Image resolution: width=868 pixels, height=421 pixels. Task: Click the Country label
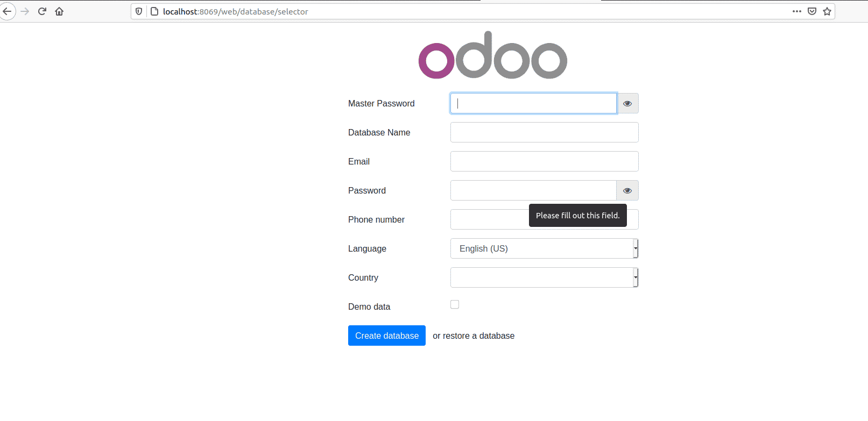(363, 277)
